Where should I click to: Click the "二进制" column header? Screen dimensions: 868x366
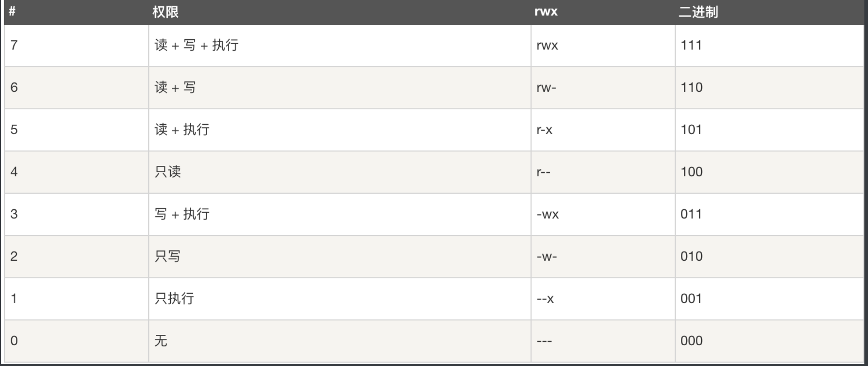click(698, 12)
